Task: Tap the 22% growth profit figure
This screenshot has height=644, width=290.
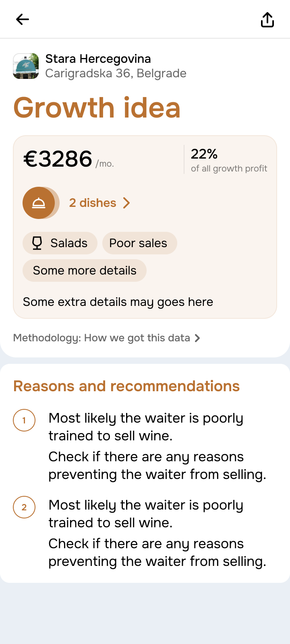Action: tap(204, 154)
